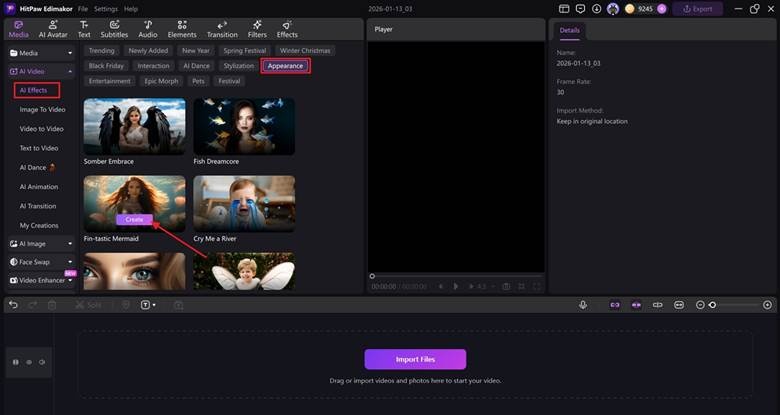Open the Subtitles tool tab
The image size is (780, 415).
click(113, 28)
